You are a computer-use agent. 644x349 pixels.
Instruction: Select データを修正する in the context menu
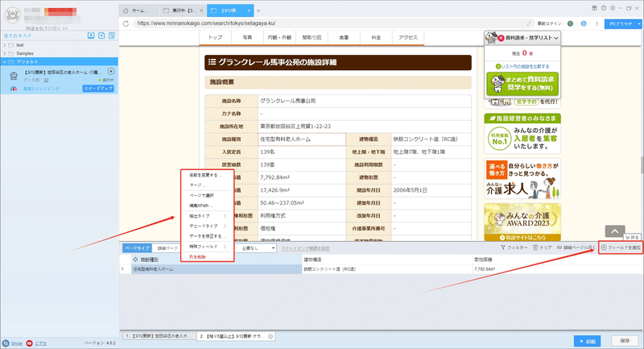coord(207,236)
